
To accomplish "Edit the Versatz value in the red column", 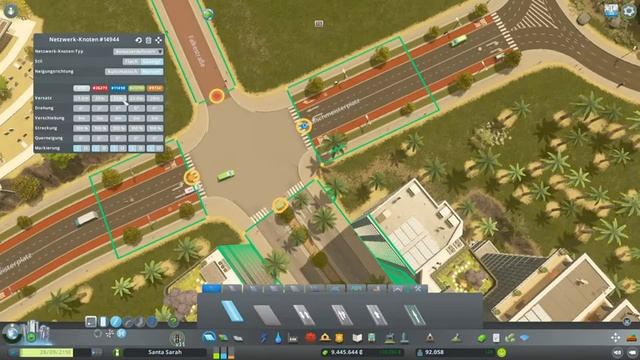I will pyautogui.click(x=100, y=98).
